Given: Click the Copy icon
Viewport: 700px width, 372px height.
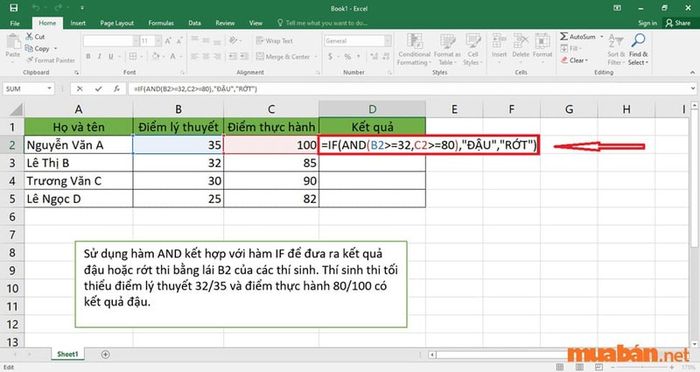Looking at the screenshot, I should pyautogui.click(x=29, y=48).
